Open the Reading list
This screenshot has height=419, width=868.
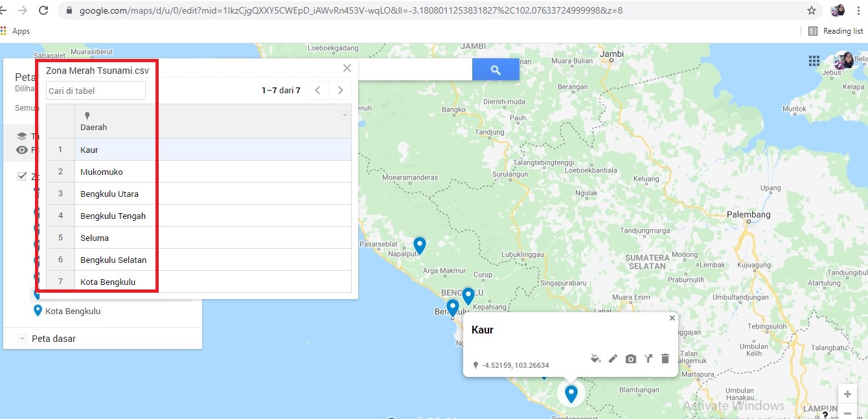[836, 30]
